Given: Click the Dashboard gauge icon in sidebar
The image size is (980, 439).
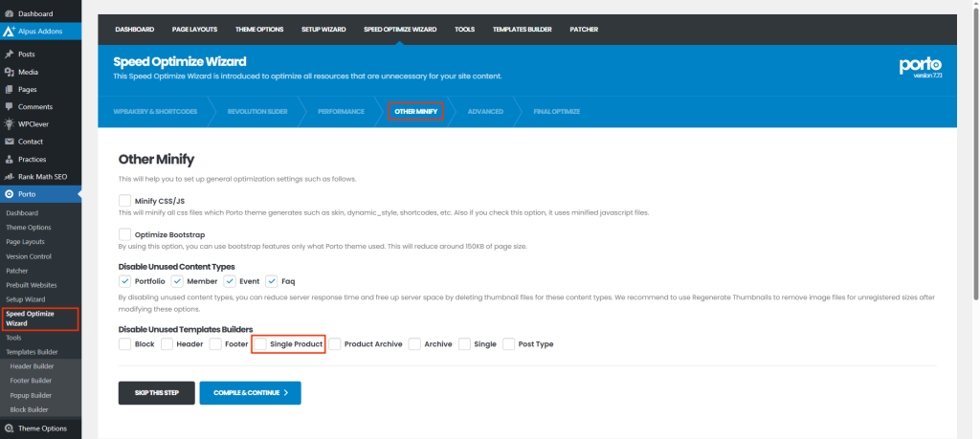Looking at the screenshot, I should point(9,14).
